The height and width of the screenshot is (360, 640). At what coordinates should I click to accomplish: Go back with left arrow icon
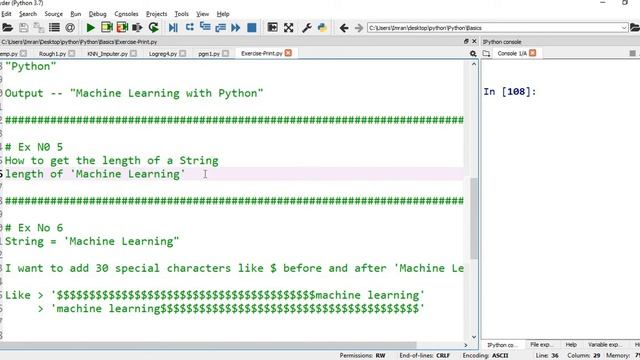[x=344, y=28]
